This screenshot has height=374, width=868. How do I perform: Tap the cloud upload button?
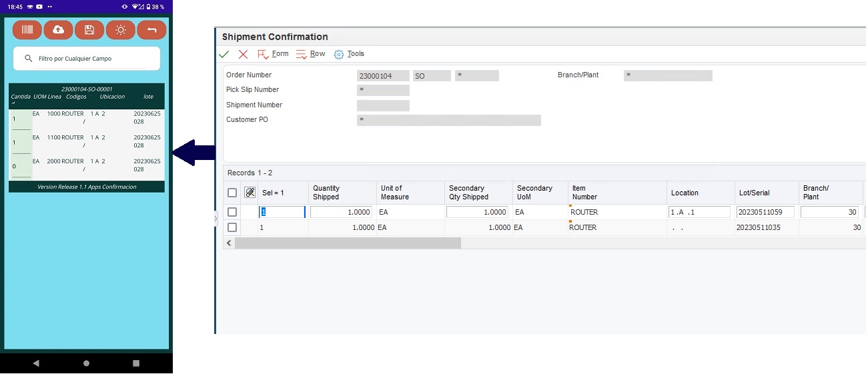(x=59, y=30)
